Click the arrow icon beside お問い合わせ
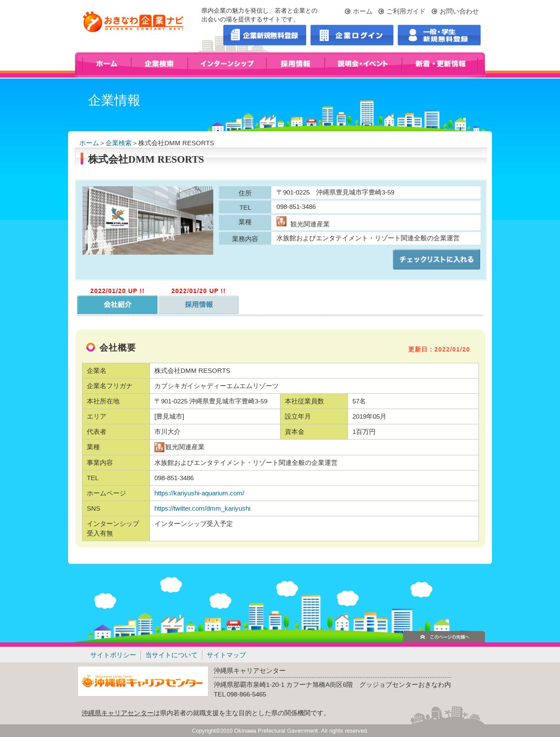 (434, 11)
